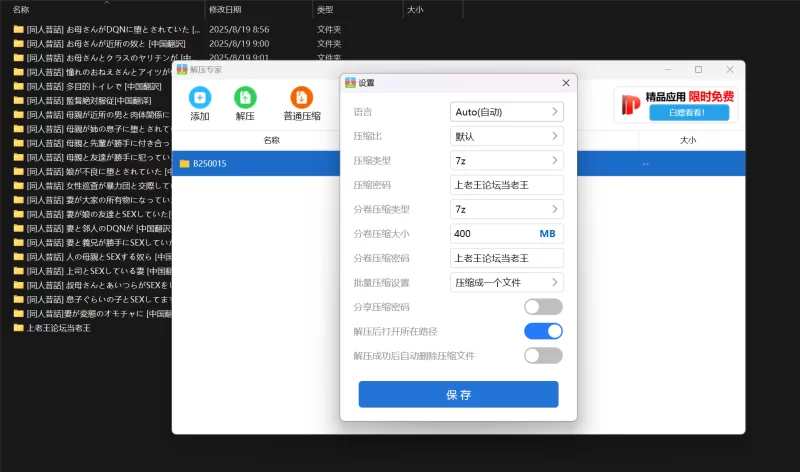Click the red logo in 精品应用 banner
Image resolution: width=800 pixels, height=472 pixels.
631,105
